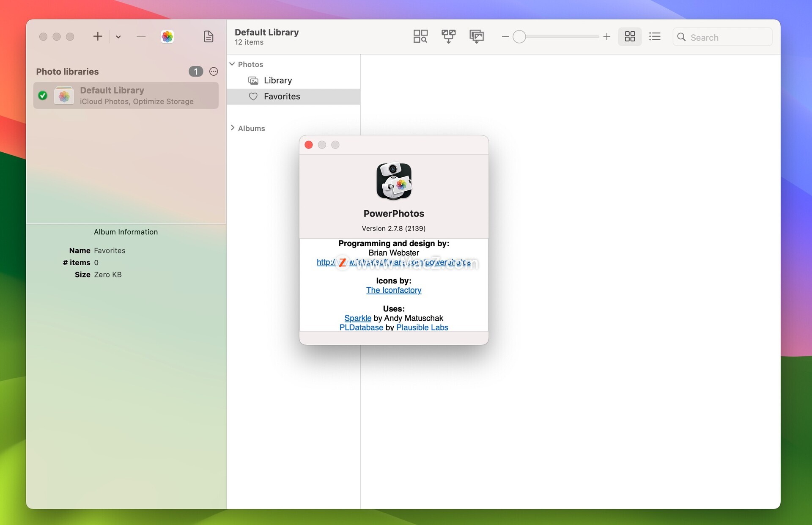Open the Photo libraries more options button

point(214,71)
